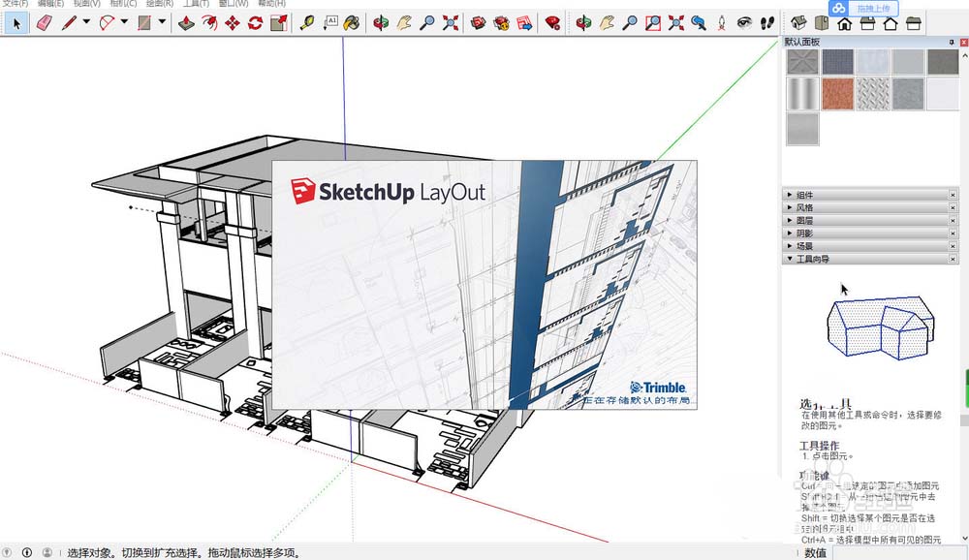Viewport: 969px width, 560px height.
Task: Click the first Orbit tool icon
Action: (381, 23)
